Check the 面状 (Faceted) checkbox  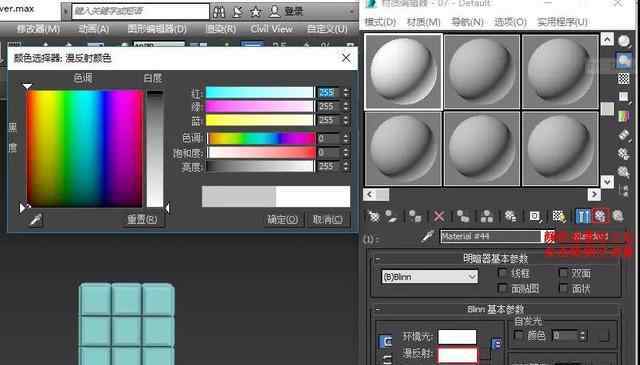click(x=563, y=289)
